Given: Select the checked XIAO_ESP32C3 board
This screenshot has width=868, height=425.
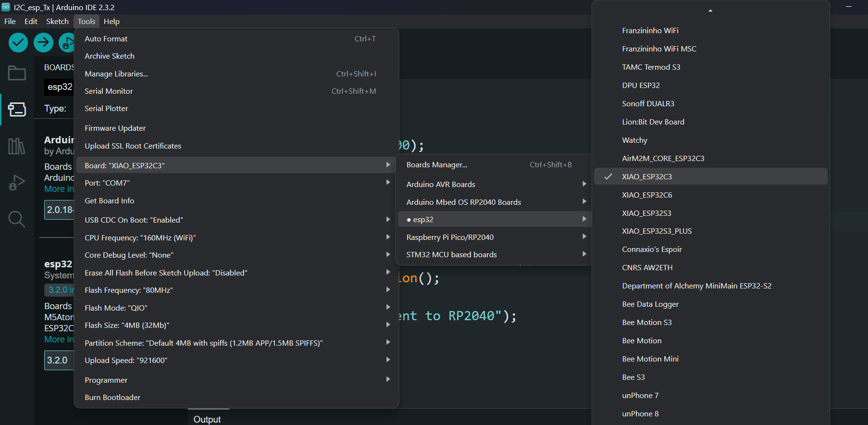Looking at the screenshot, I should coord(646,176).
